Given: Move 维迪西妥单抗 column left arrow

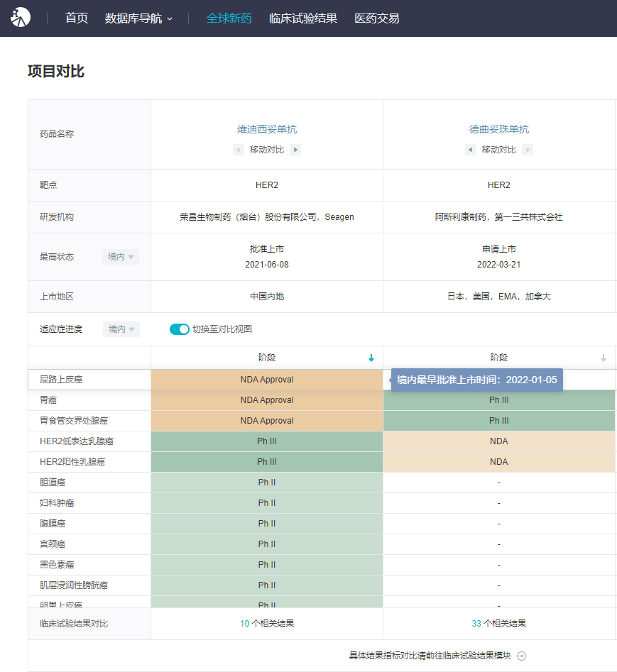Looking at the screenshot, I should (239, 150).
